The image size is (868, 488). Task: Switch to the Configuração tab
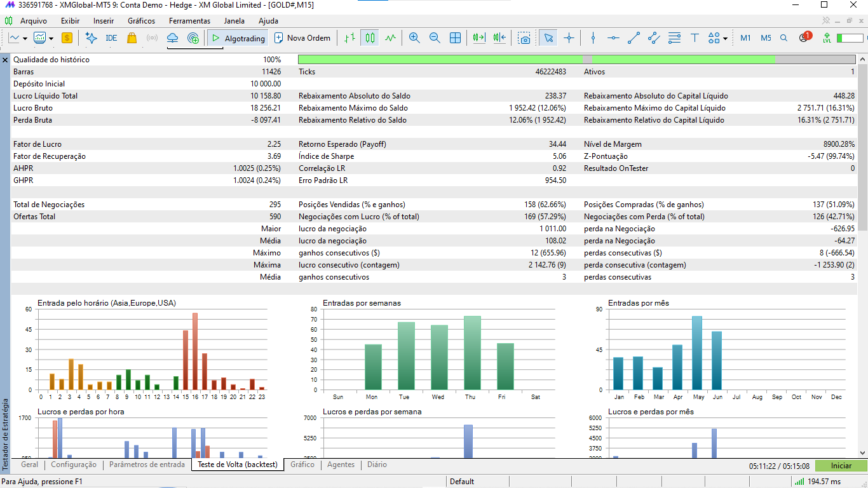pos(74,464)
